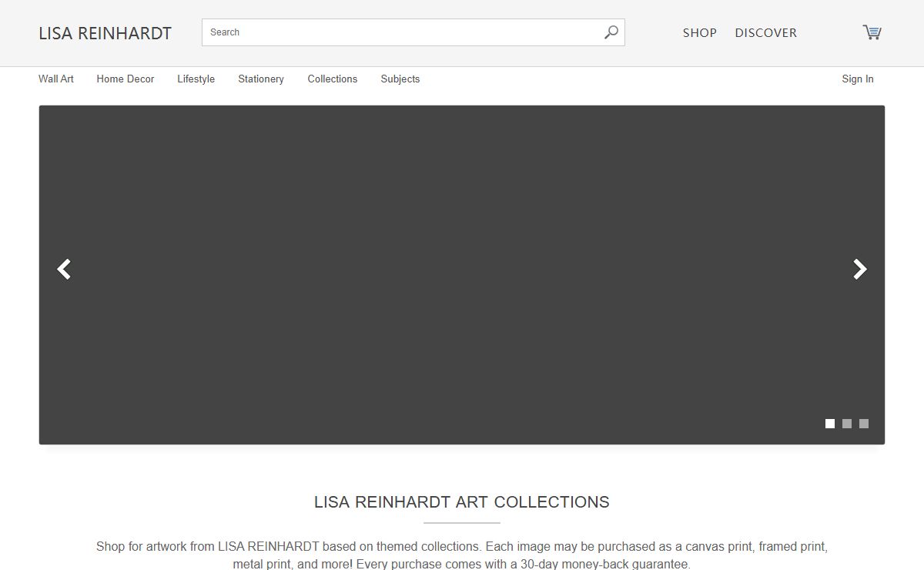Viewport: 924px width, 570px height.
Task: Click the search magnifier icon
Action: point(611,32)
